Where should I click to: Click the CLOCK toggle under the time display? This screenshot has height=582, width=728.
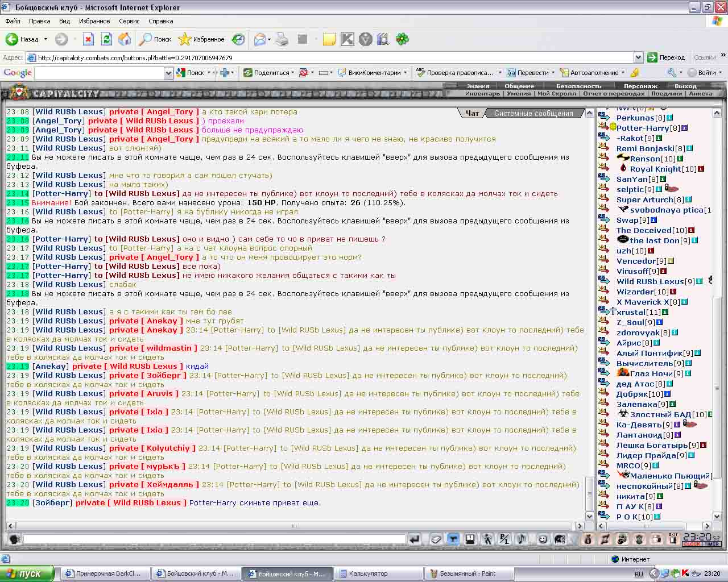pyautogui.click(x=691, y=544)
